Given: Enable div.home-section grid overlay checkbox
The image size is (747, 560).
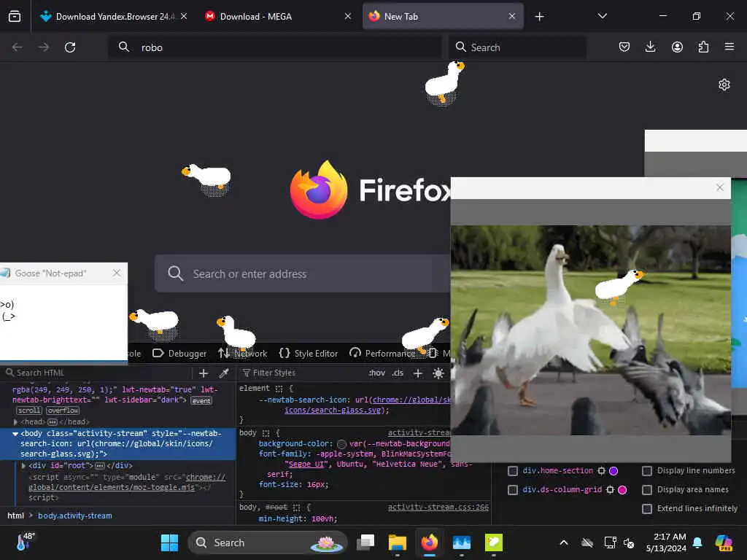Looking at the screenshot, I should 513,471.
